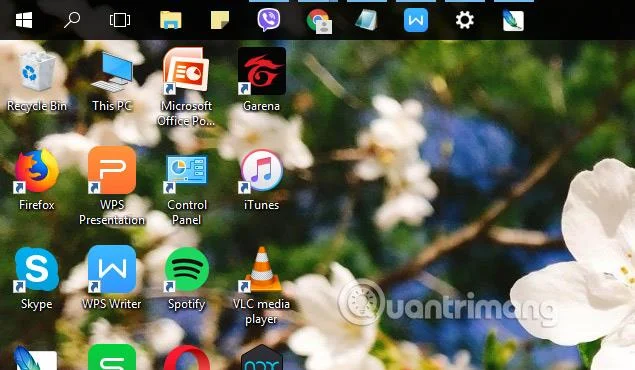Select the Skype desktop shortcut
Viewport: 635px width, 370px height.
click(36, 270)
